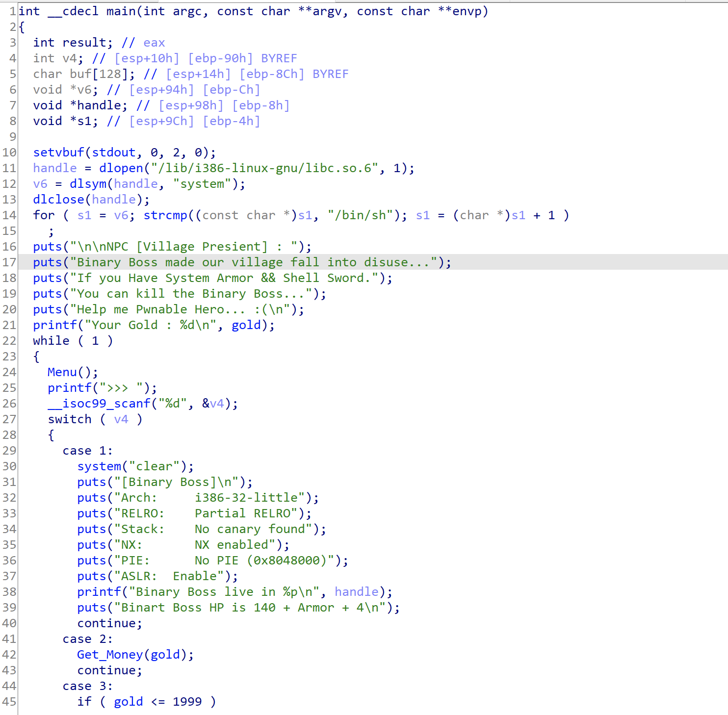The height and width of the screenshot is (715, 728).
Task: Select the dlopen function call on line 11
Action: click(121, 168)
